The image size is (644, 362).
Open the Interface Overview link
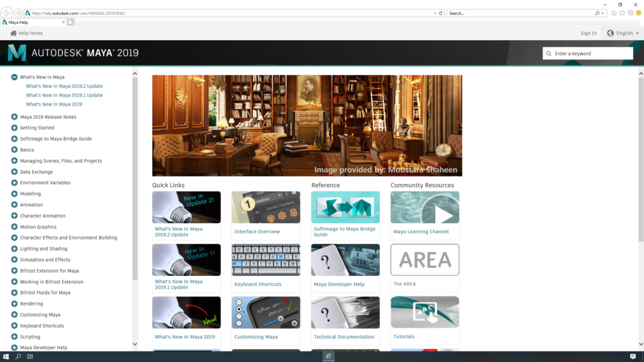(257, 231)
